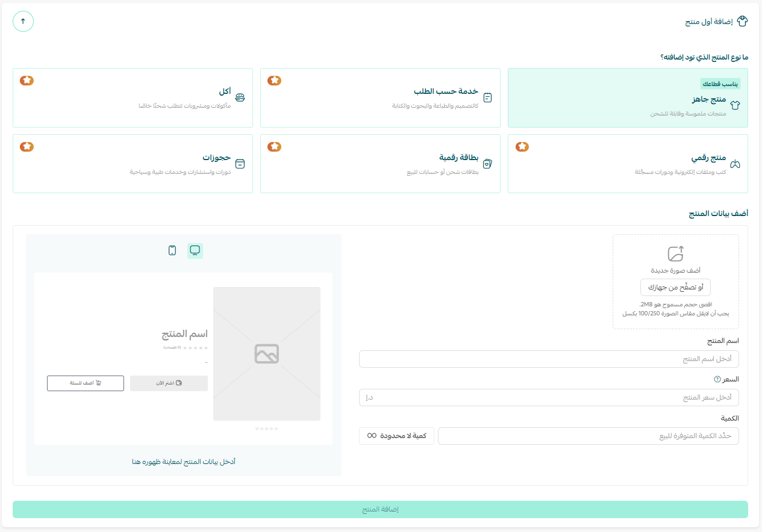Click the digital product gamepad icon
Screen dimensions: 762x532
pos(734,164)
